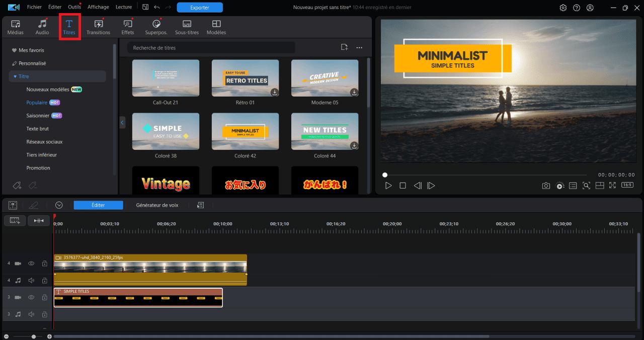Image resolution: width=644 pixels, height=340 pixels.
Task: Open the Transitions room
Action: [98, 27]
